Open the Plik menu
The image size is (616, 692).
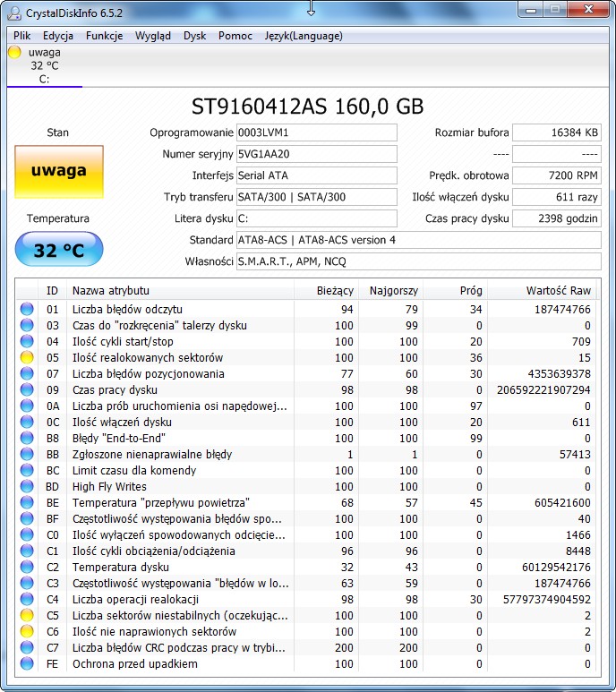point(21,36)
